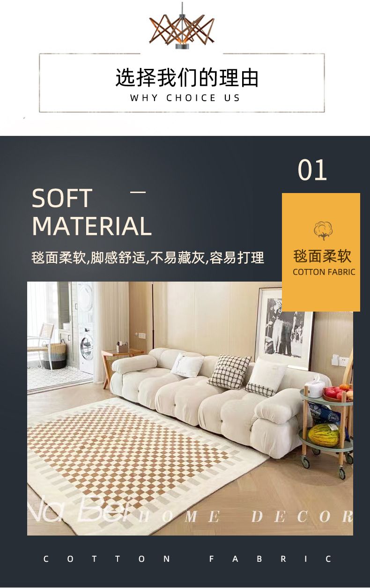Click the 01 number label

click(312, 170)
